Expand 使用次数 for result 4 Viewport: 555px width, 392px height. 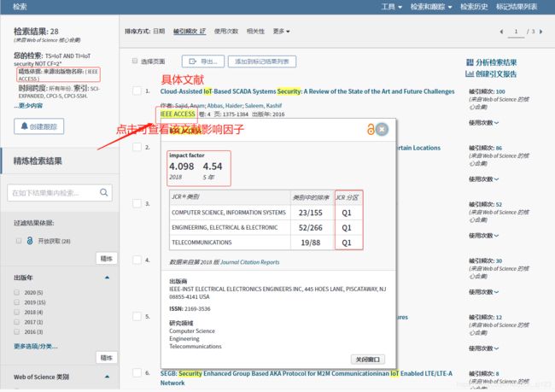[483, 292]
